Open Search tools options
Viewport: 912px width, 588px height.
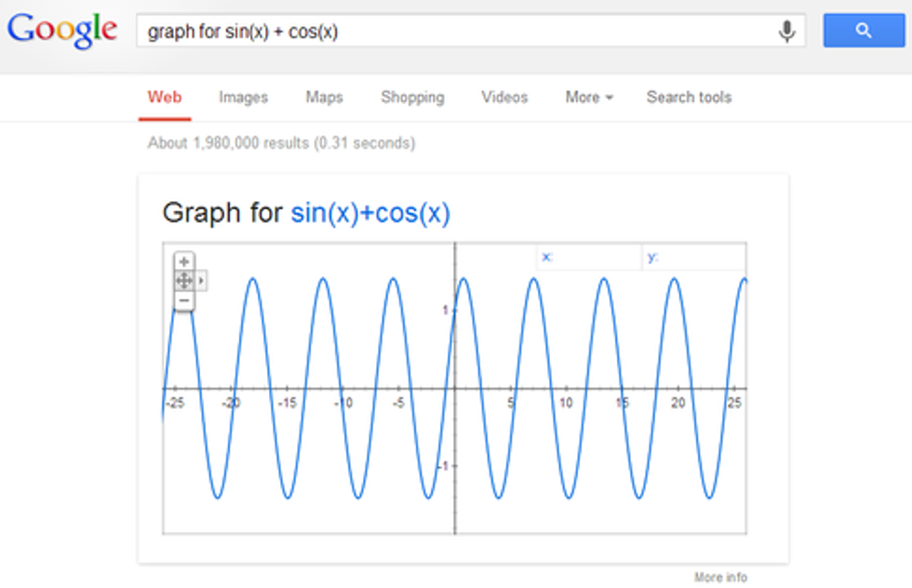click(x=689, y=97)
